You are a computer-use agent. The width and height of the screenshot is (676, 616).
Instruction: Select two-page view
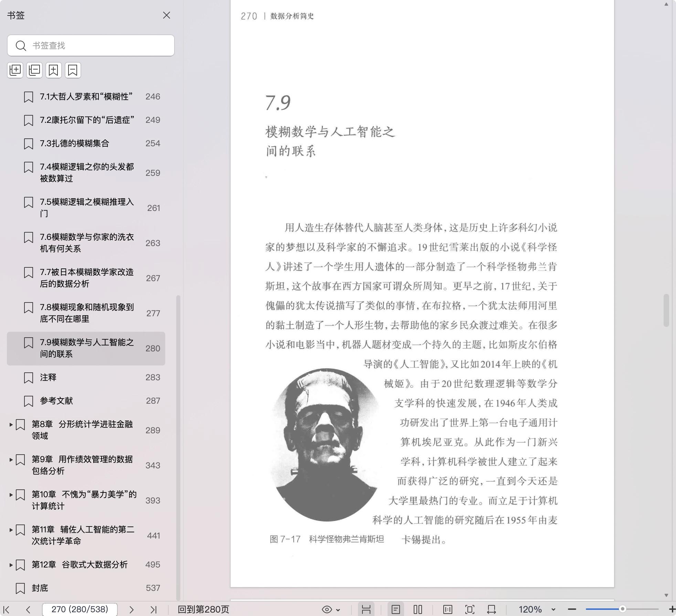(x=418, y=609)
